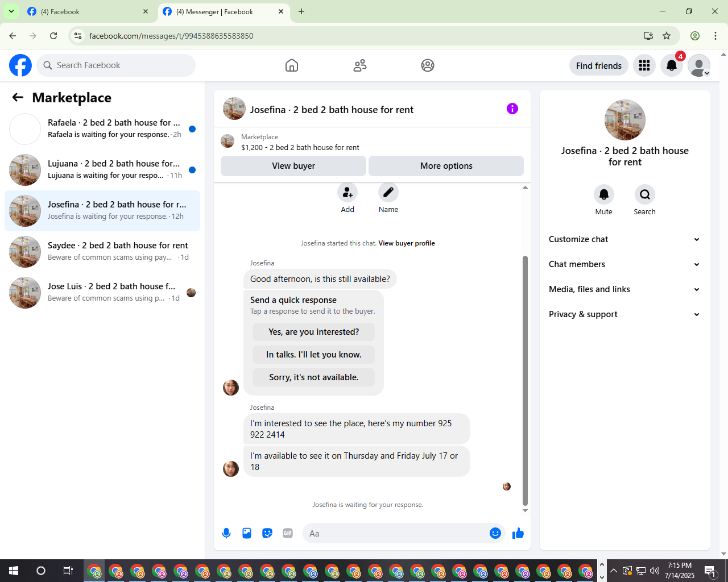Open the Windows Start menu
Screen dimensions: 728x582
(14, 571)
